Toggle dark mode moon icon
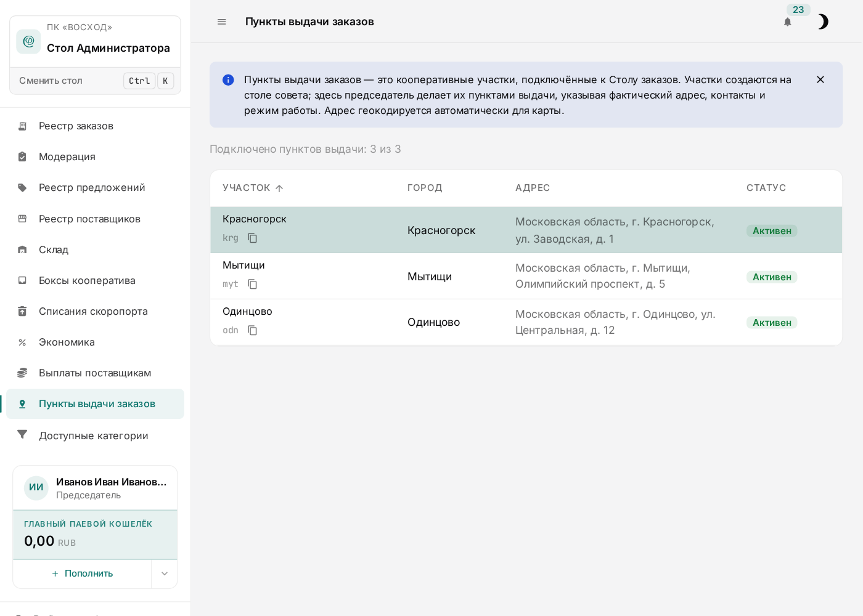Screen dimensions: 863x616 tap(822, 22)
